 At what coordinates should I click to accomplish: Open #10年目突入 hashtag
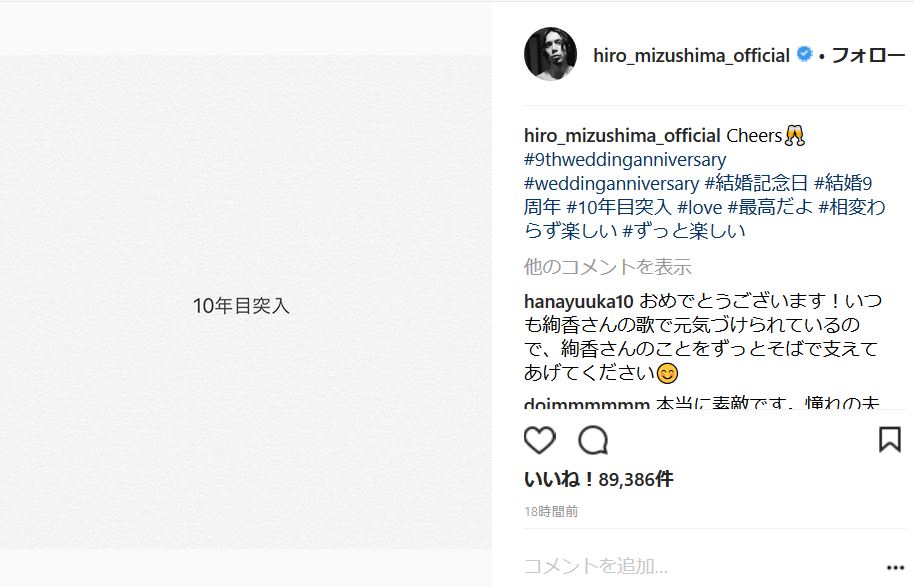(x=618, y=207)
